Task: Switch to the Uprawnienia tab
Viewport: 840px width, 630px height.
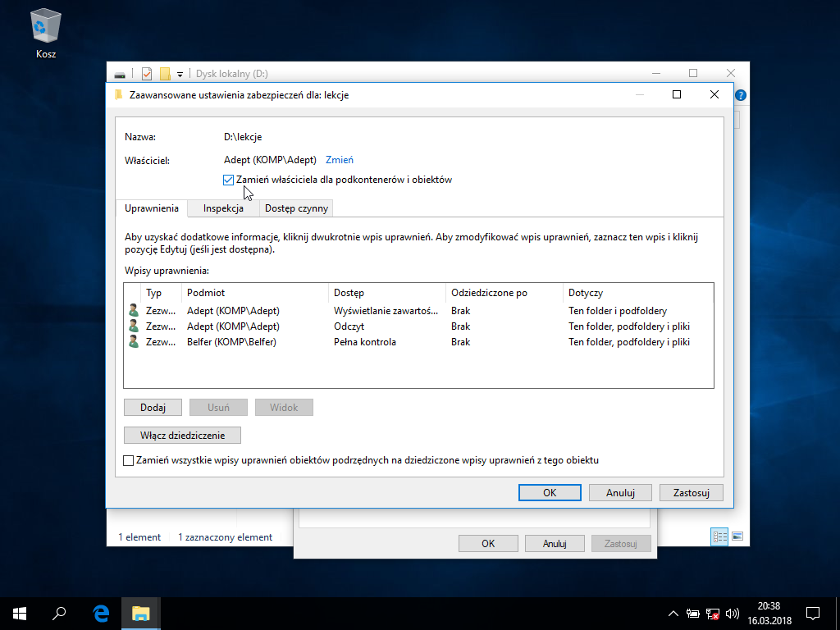Action: pos(152,208)
